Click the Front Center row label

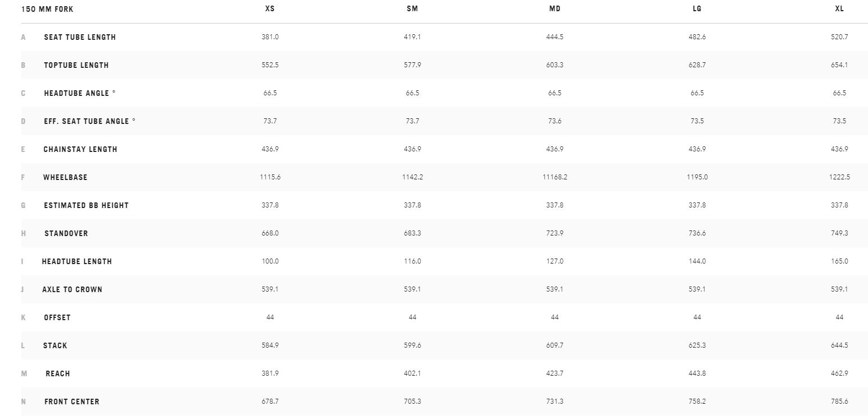pyautogui.click(x=72, y=401)
